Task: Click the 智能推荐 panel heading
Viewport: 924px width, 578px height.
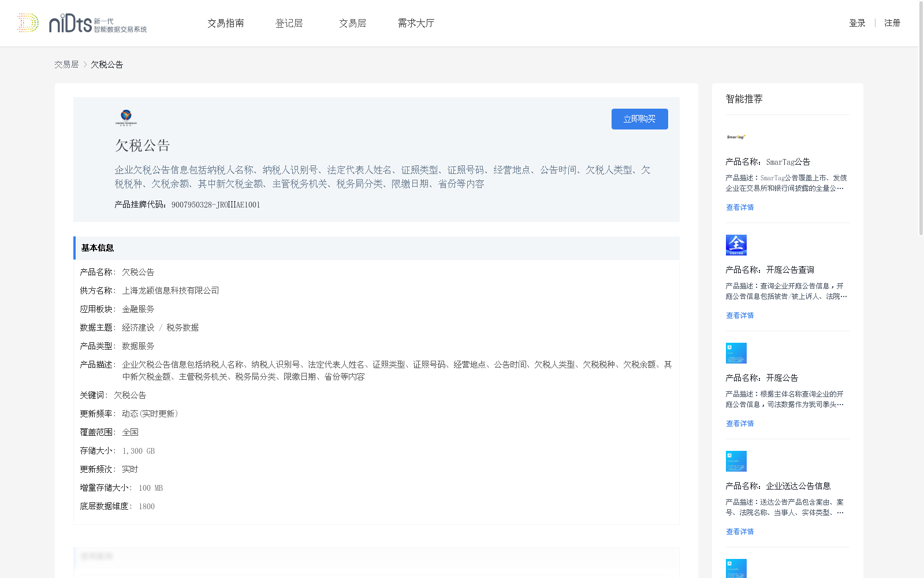Action: pyautogui.click(x=744, y=99)
